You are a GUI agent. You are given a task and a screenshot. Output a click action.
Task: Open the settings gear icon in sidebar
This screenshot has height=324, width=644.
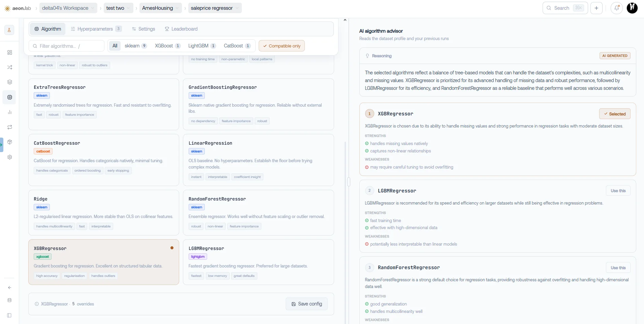coord(9,157)
